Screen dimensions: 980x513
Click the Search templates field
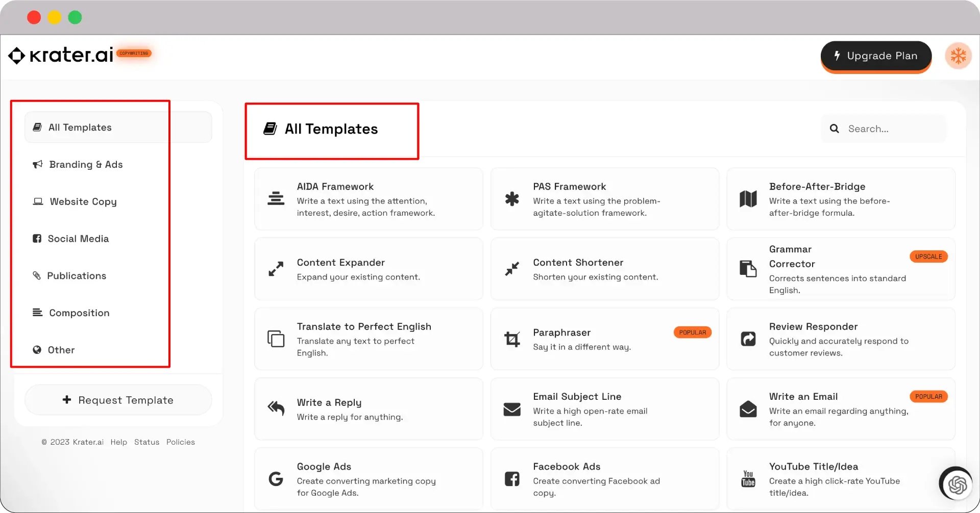[884, 129]
